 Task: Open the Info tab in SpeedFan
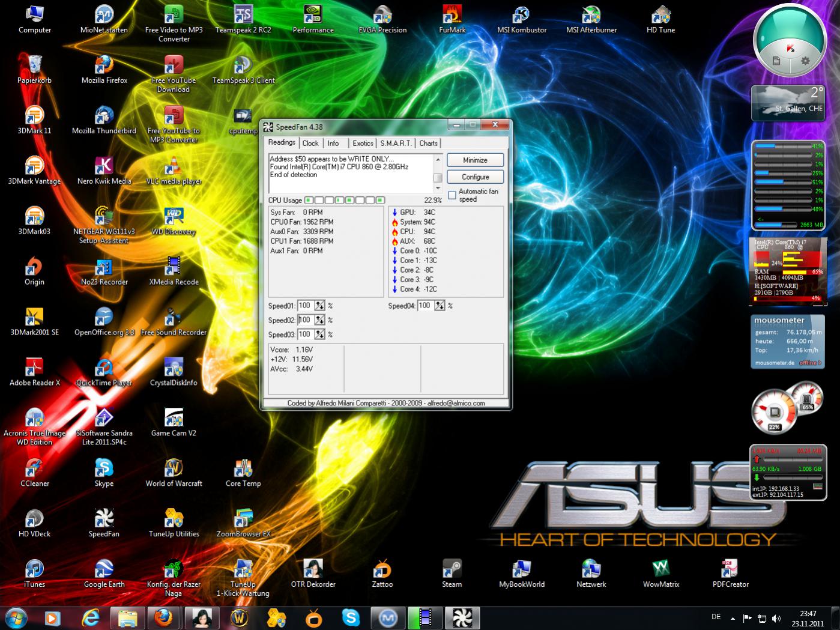tap(333, 144)
